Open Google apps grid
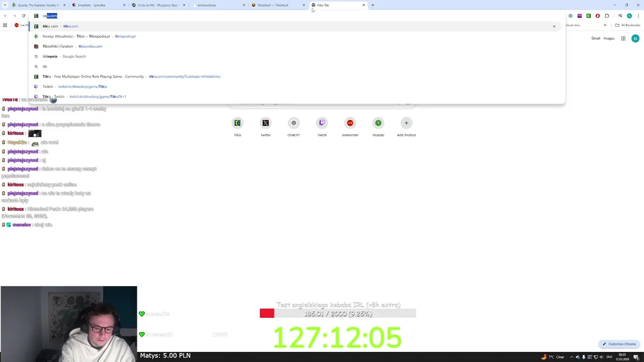This screenshot has width=644, height=362. pyautogui.click(x=623, y=38)
